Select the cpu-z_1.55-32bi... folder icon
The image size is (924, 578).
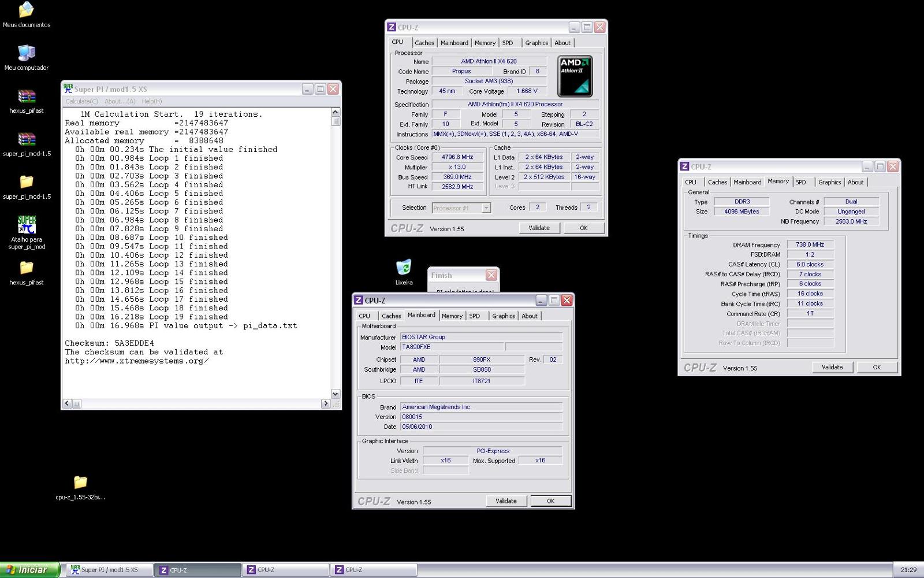80,482
